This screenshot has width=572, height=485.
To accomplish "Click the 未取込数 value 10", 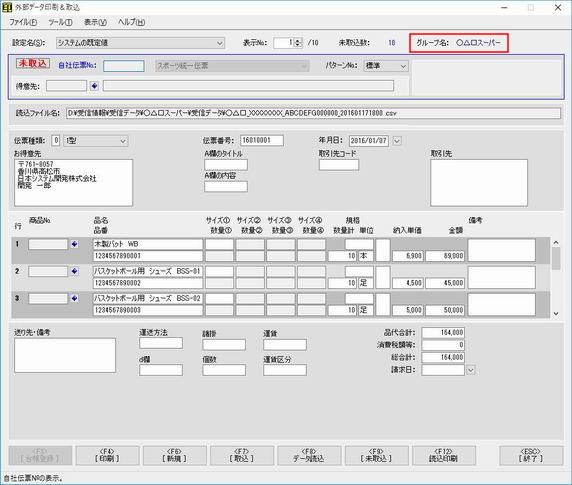I will coord(392,43).
